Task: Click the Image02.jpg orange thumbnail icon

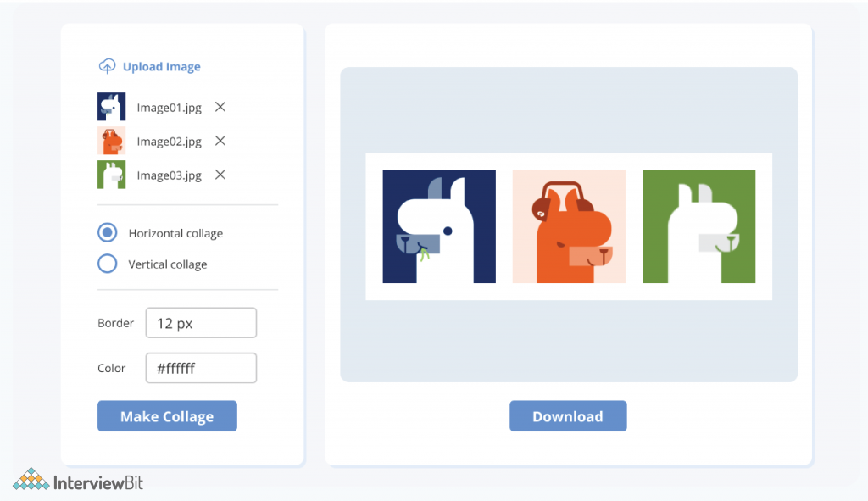Action: (x=111, y=141)
